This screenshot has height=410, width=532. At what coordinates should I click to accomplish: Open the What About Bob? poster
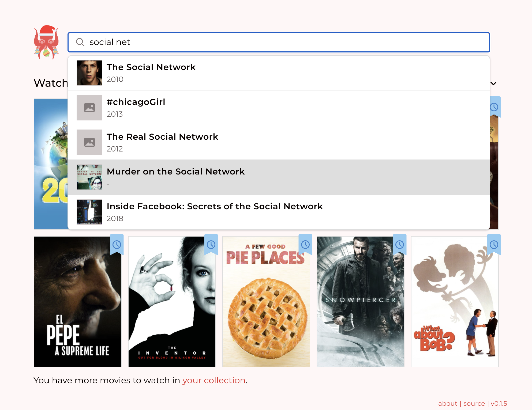(455, 302)
